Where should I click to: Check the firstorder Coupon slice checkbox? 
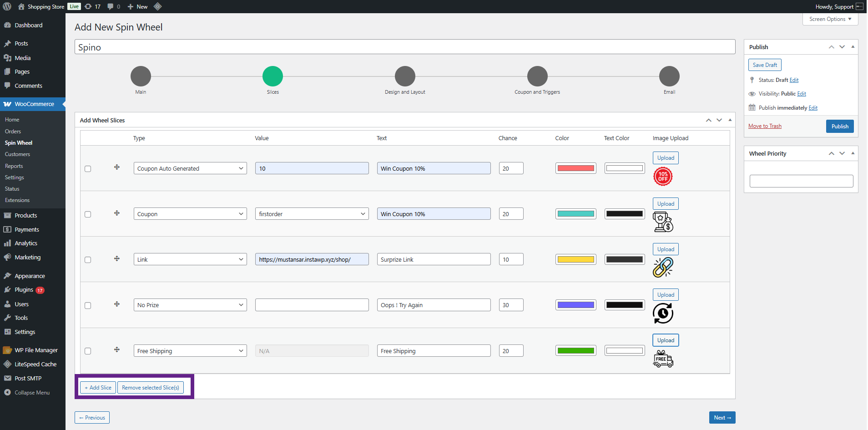pyautogui.click(x=88, y=214)
